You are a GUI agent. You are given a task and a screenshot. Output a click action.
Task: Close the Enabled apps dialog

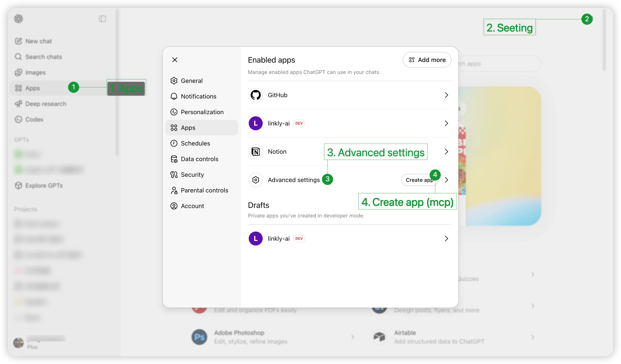175,60
